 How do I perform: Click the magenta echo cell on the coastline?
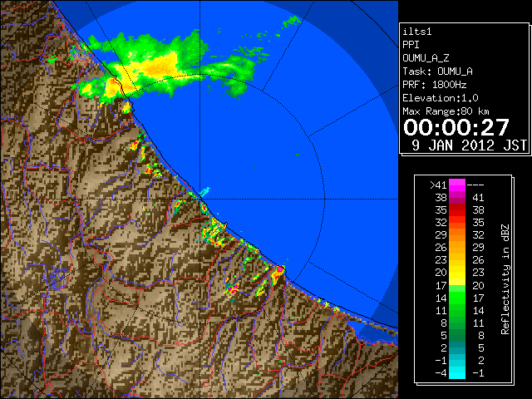point(280,269)
